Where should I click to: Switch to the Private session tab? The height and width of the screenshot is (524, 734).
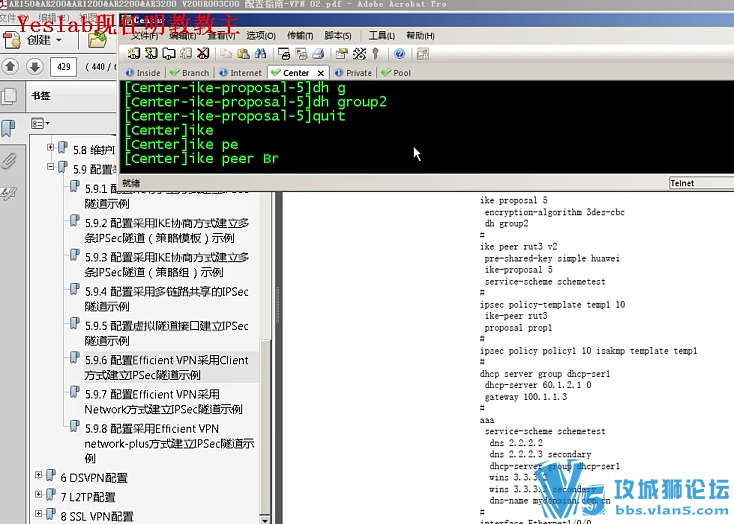(353, 73)
